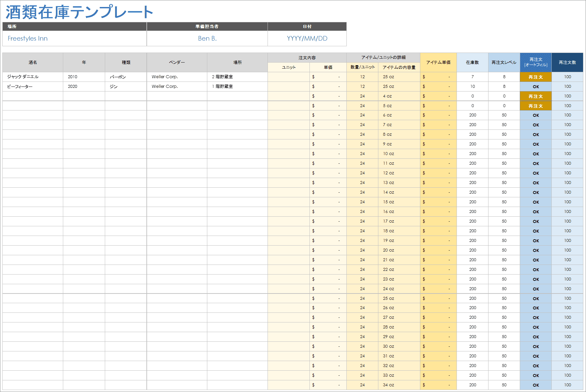
Task: Click the 種類 column header
Action: pos(126,63)
